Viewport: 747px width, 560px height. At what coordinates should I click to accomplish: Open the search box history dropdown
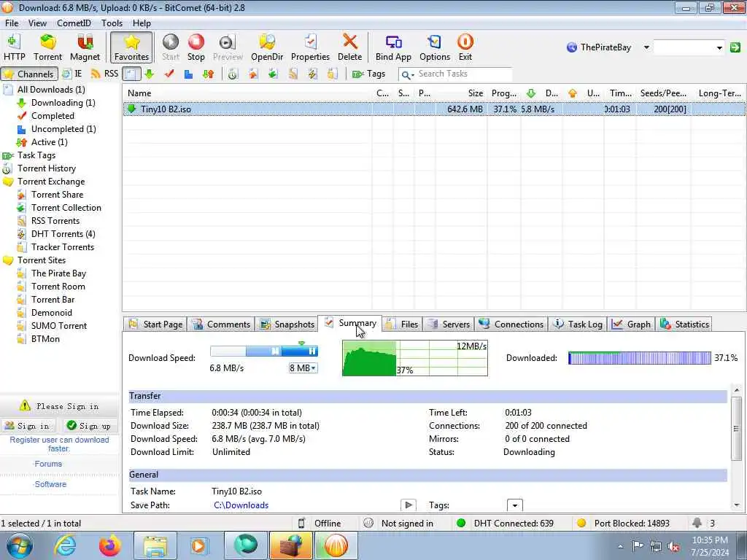tap(719, 47)
